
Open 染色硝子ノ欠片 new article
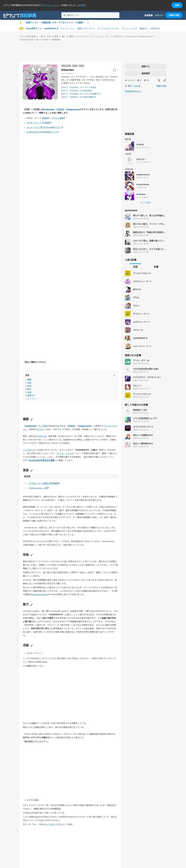click(x=140, y=410)
